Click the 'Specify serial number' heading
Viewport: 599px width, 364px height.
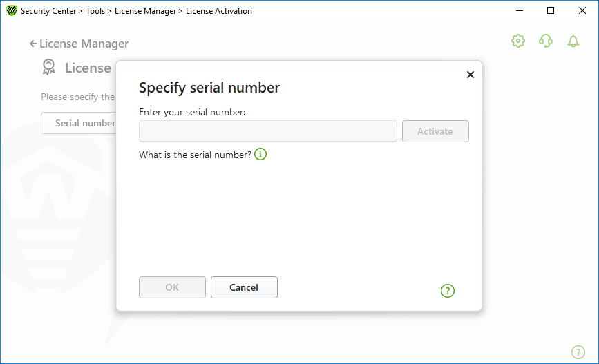[x=209, y=88]
